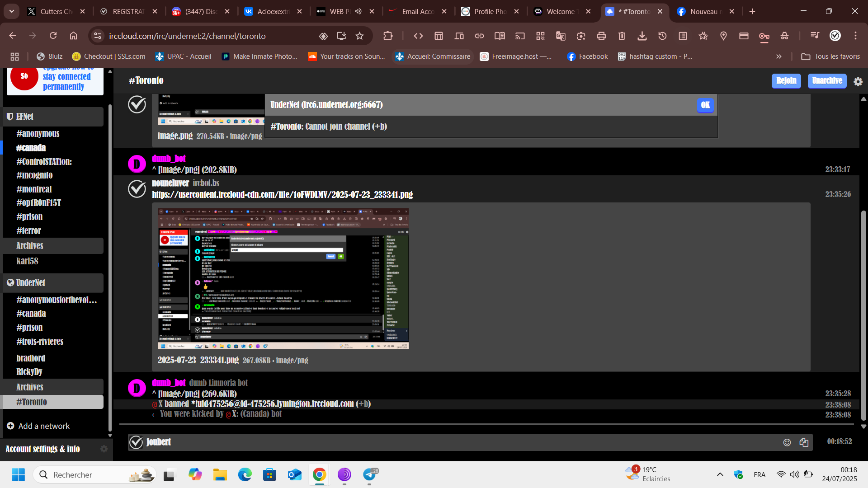Expand the Archives list under EFNet
The height and width of the screenshot is (488, 868).
30,246
